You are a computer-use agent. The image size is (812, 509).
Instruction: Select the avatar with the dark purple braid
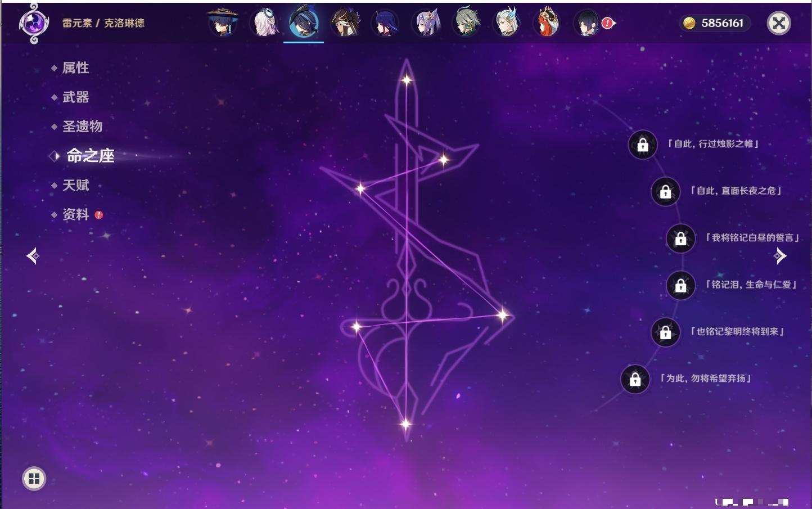(385, 22)
